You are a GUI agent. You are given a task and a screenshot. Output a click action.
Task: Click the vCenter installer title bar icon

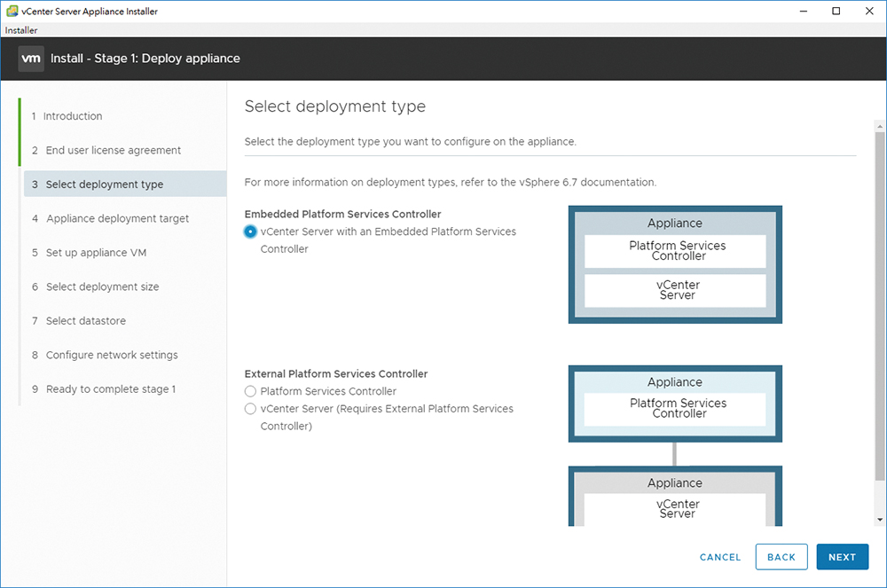12,11
